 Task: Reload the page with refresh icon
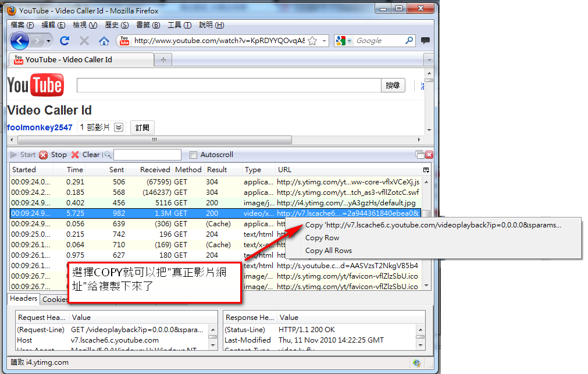[x=65, y=41]
